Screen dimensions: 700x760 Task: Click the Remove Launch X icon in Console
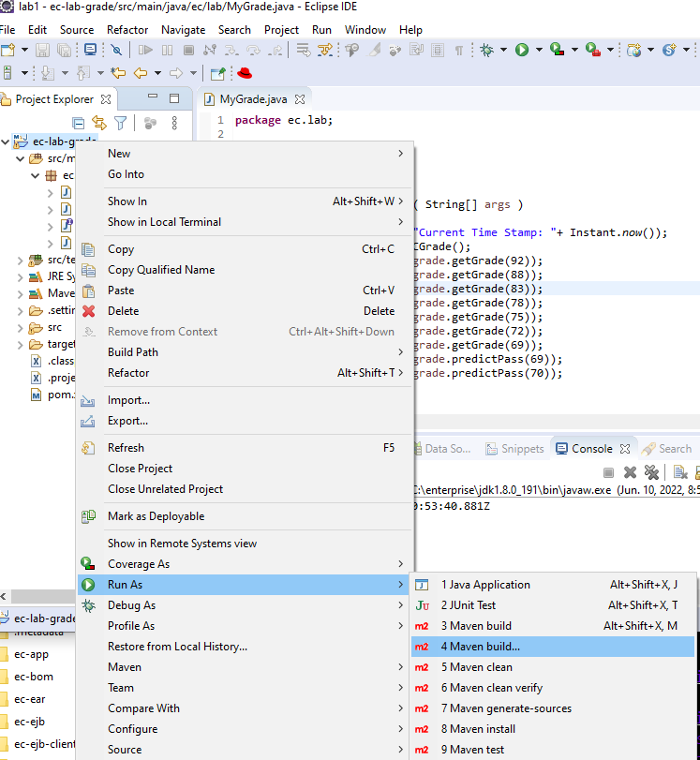631,472
